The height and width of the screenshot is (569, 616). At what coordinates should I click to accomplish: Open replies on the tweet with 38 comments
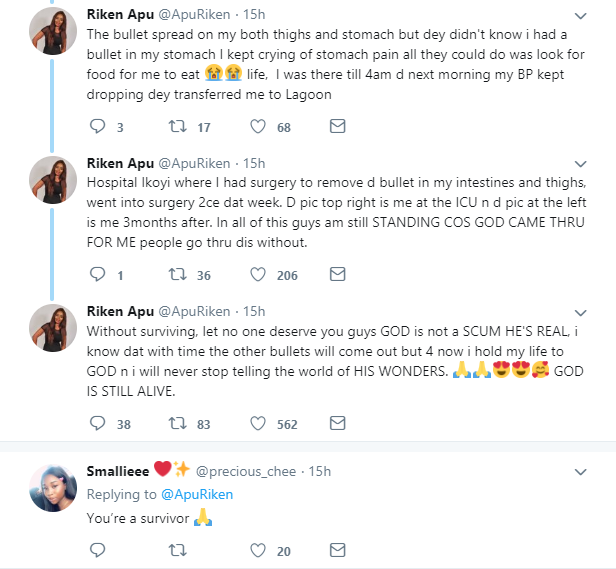click(98, 423)
